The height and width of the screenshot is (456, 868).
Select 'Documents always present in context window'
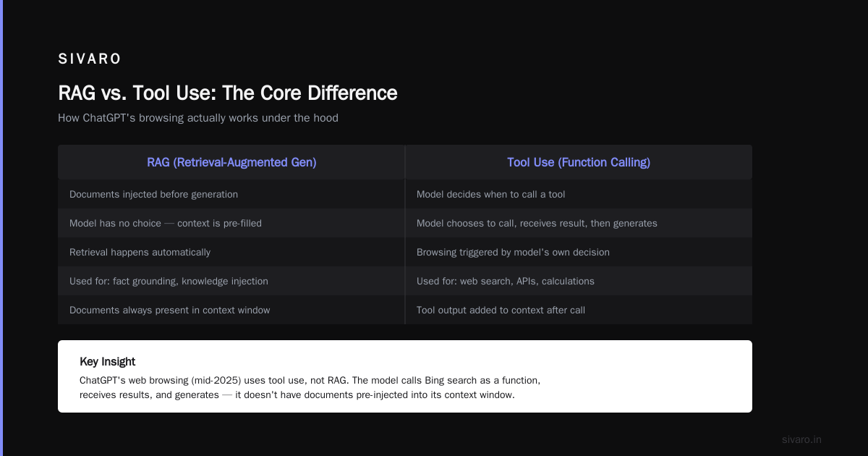tap(231, 310)
